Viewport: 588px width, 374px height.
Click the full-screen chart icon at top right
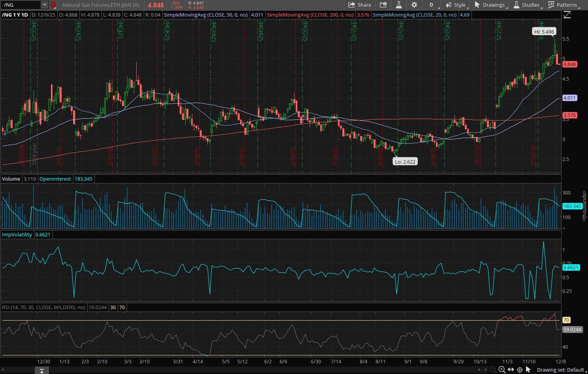tap(567, 14)
